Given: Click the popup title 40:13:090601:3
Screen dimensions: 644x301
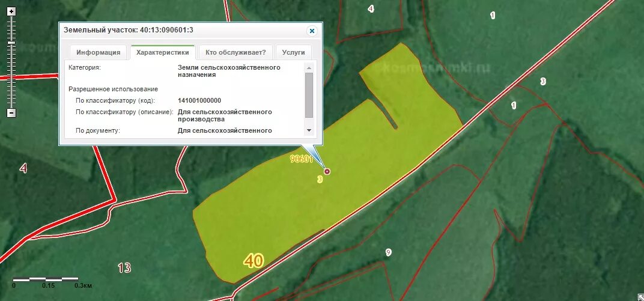Looking at the screenshot, I should [167, 30].
